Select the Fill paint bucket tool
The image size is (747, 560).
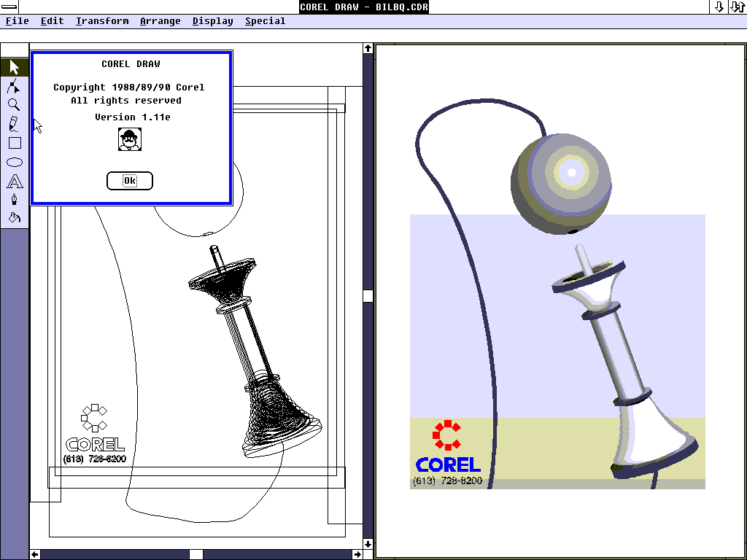[x=15, y=218]
